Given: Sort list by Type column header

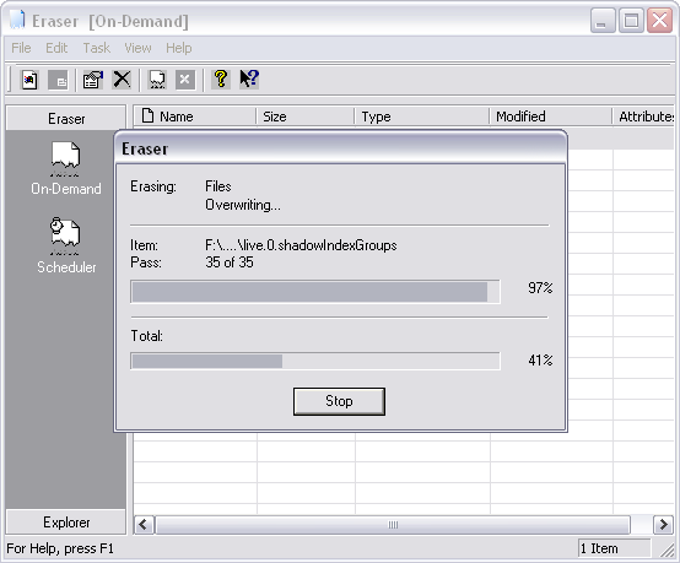Looking at the screenshot, I should pyautogui.click(x=422, y=116).
